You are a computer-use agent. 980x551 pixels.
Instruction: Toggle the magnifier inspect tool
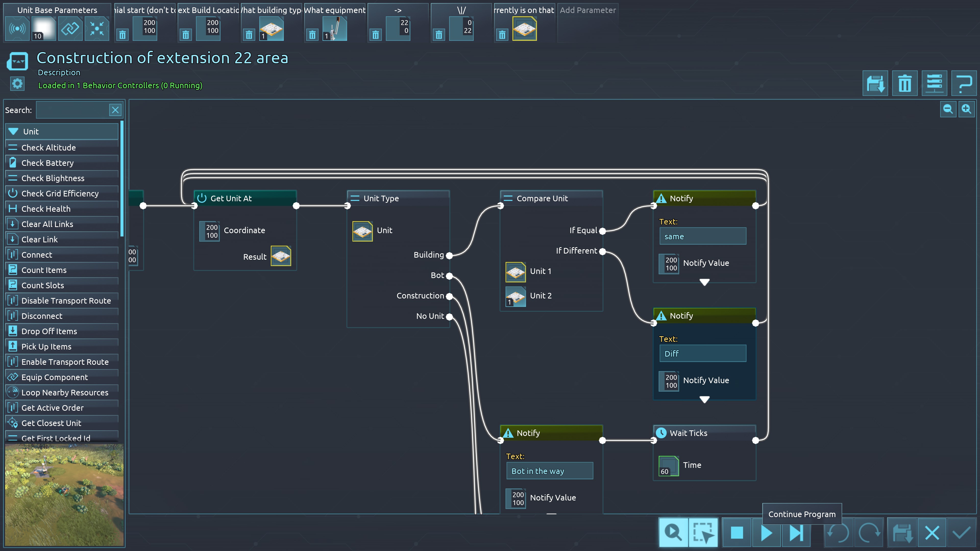[x=673, y=532]
